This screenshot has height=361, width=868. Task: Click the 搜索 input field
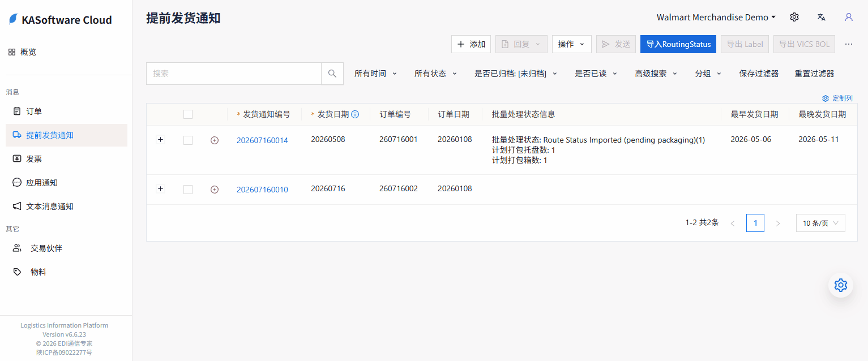click(234, 74)
